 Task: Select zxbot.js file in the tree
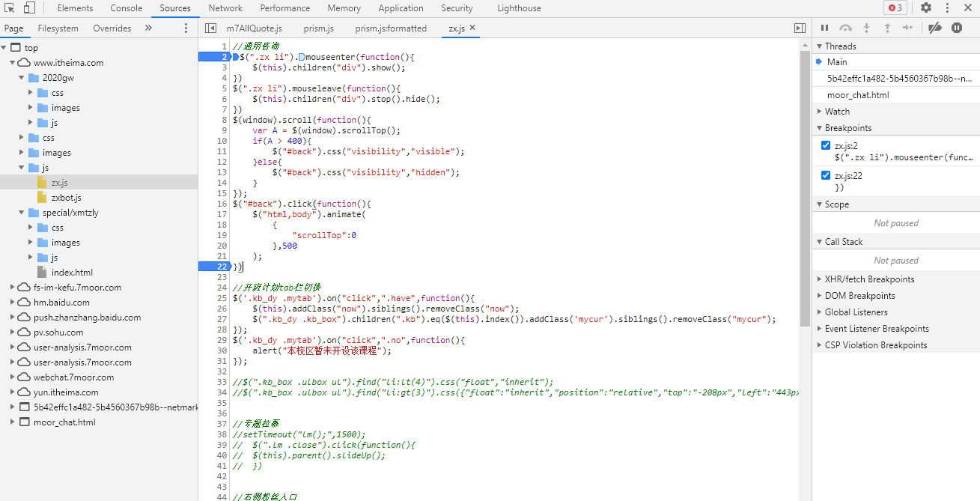[66, 198]
